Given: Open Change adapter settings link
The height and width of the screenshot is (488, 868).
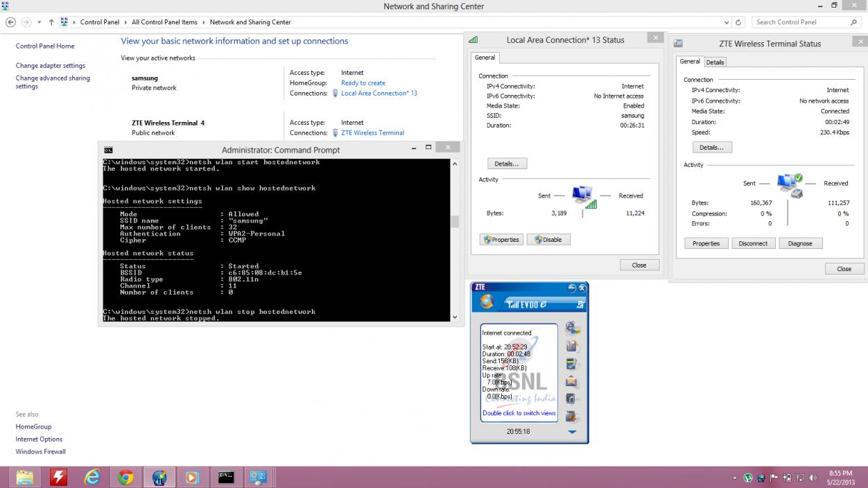Looking at the screenshot, I should click(x=51, y=66).
